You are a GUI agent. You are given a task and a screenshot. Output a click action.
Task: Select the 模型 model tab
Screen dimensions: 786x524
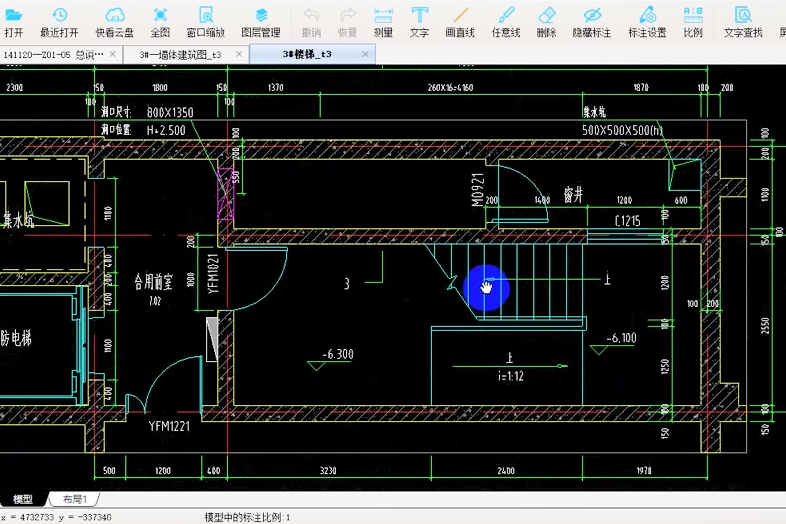coord(22,499)
